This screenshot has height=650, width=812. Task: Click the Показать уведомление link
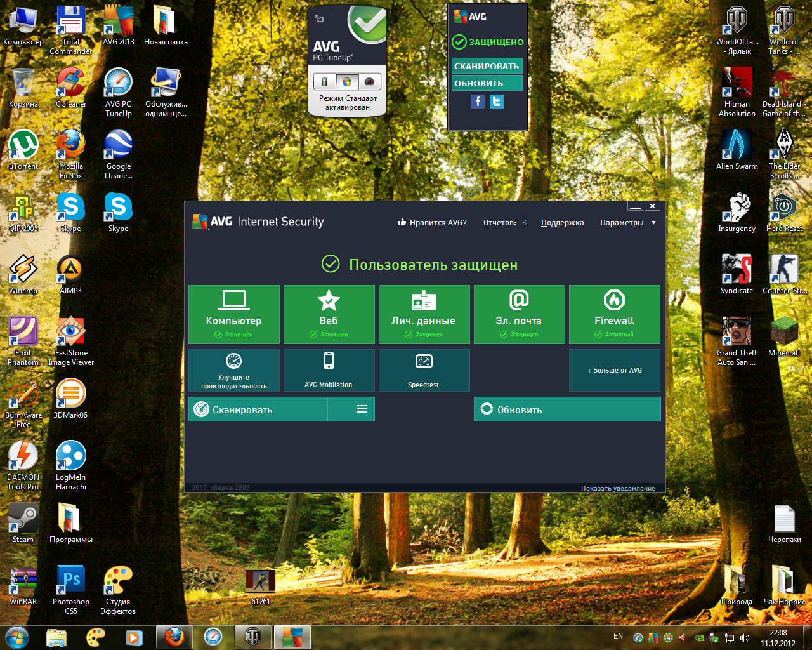618,488
